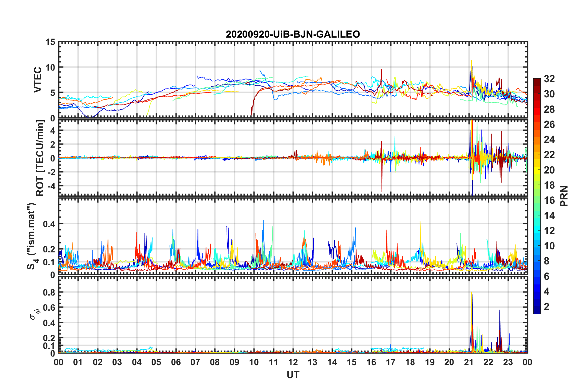Click UT axis tick label 19
This screenshot has height=392, width=586.
pos(430,362)
